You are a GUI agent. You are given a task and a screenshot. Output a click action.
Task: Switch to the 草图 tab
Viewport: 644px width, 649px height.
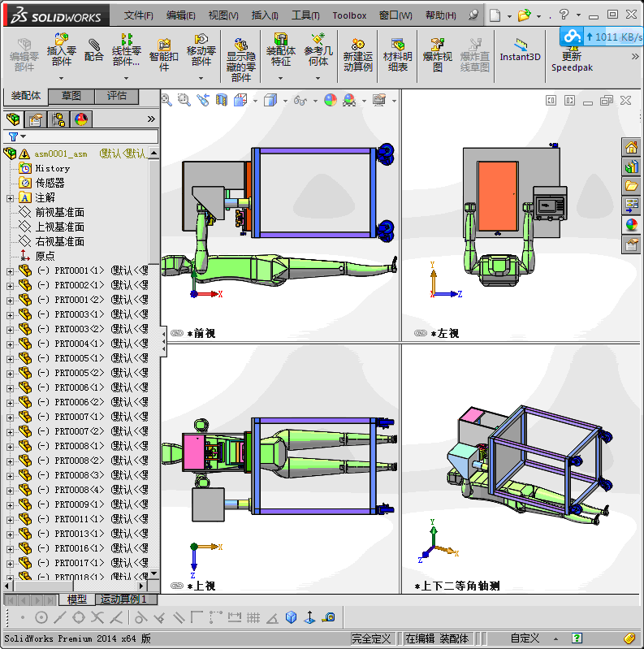coord(71,96)
